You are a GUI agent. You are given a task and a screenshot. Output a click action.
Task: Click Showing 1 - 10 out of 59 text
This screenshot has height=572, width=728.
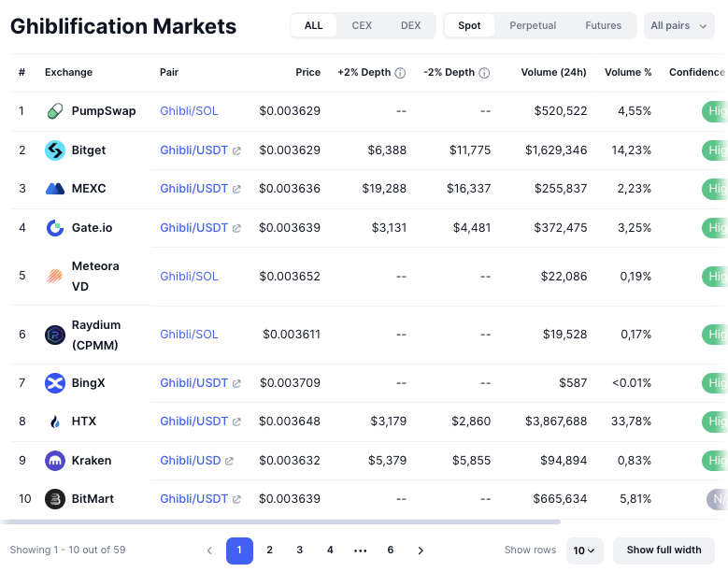pyautogui.click(x=68, y=551)
